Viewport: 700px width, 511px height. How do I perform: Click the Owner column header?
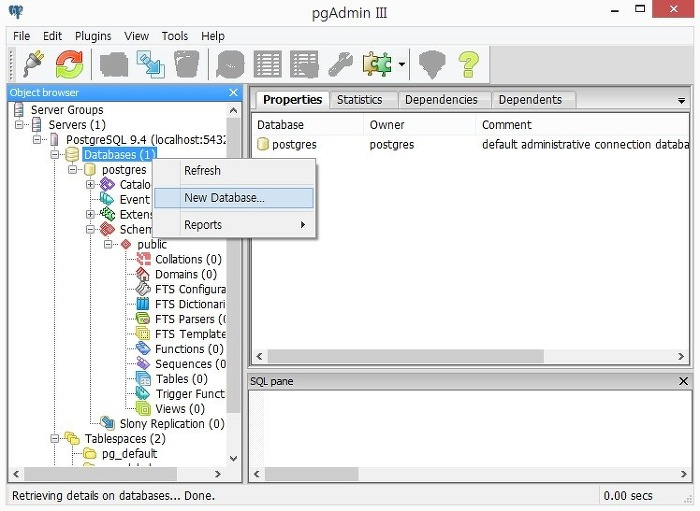pos(420,125)
